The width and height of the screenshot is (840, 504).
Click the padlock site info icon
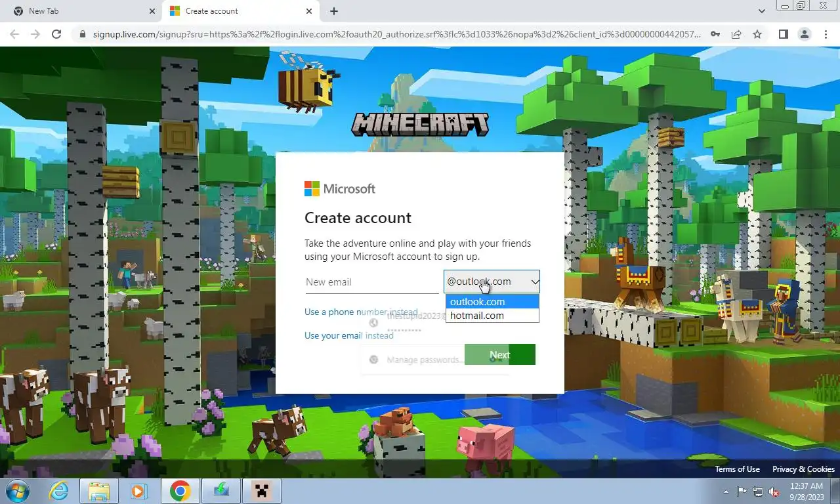tap(82, 34)
